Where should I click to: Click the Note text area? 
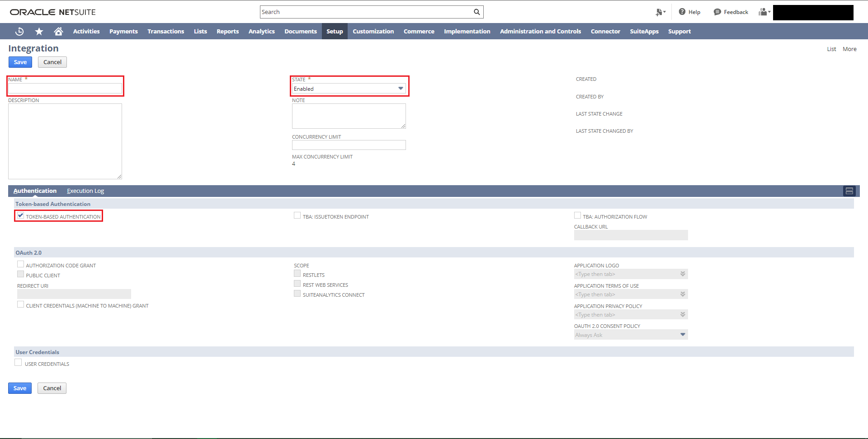[349, 116]
